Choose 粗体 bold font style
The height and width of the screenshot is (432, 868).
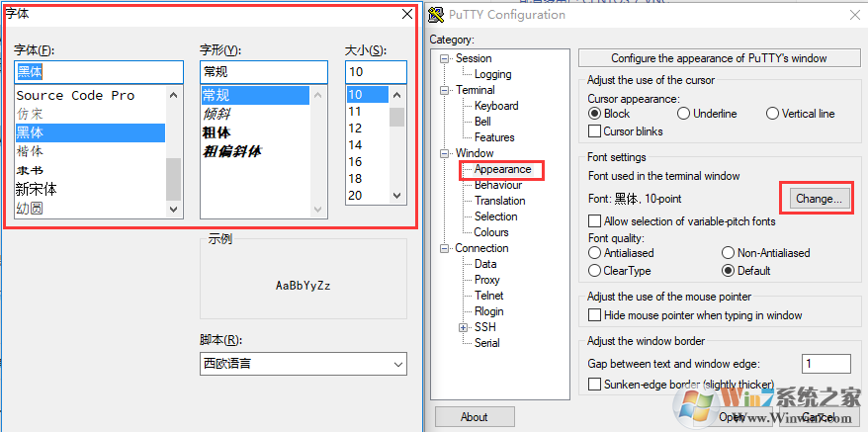point(255,132)
